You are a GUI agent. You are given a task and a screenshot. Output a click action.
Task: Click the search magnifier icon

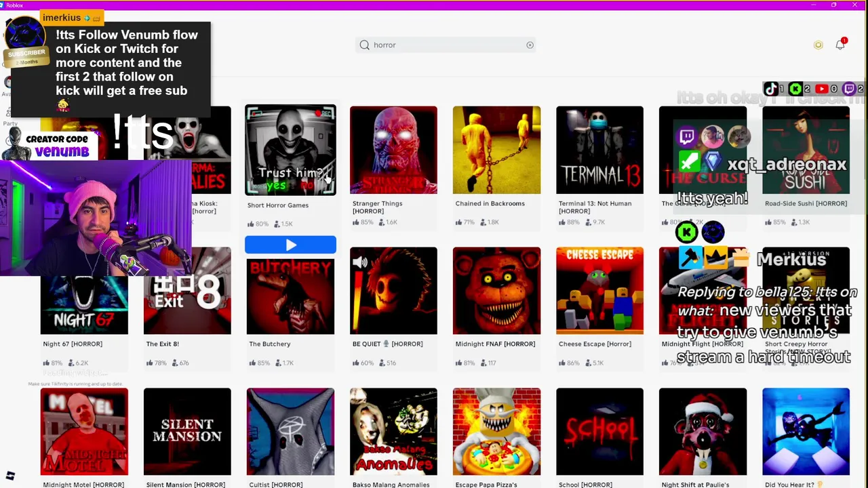coord(365,45)
